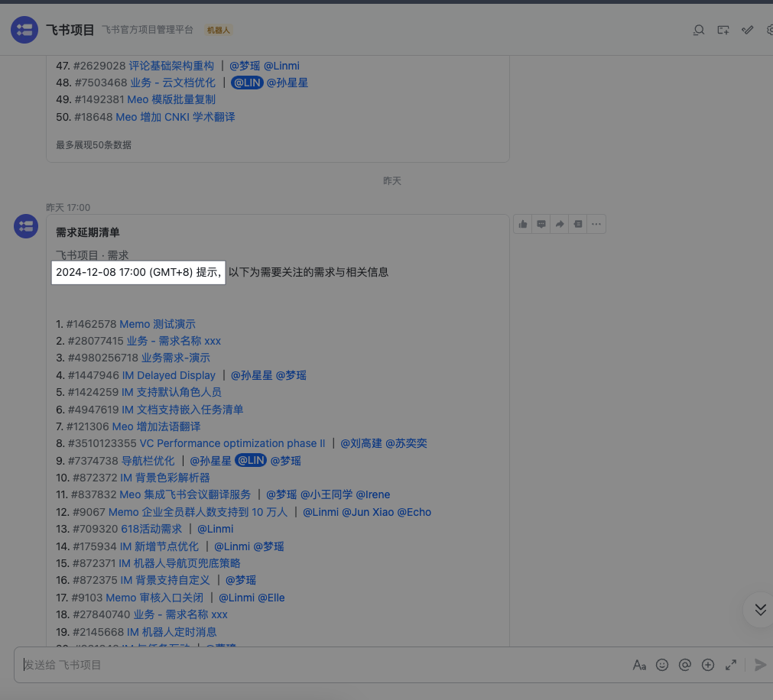This screenshot has width=773, height=700.
Task: Open the chat settings gear icon
Action: pyautogui.click(x=769, y=30)
